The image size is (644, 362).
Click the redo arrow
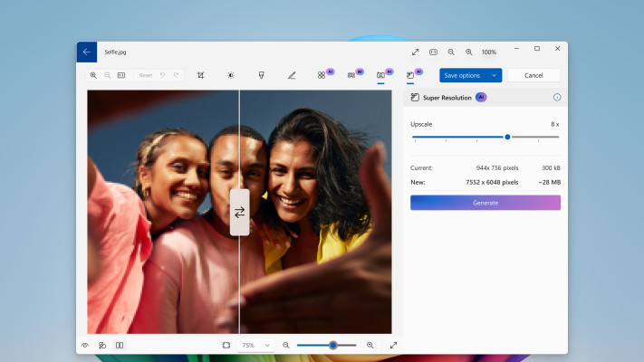pyautogui.click(x=177, y=75)
